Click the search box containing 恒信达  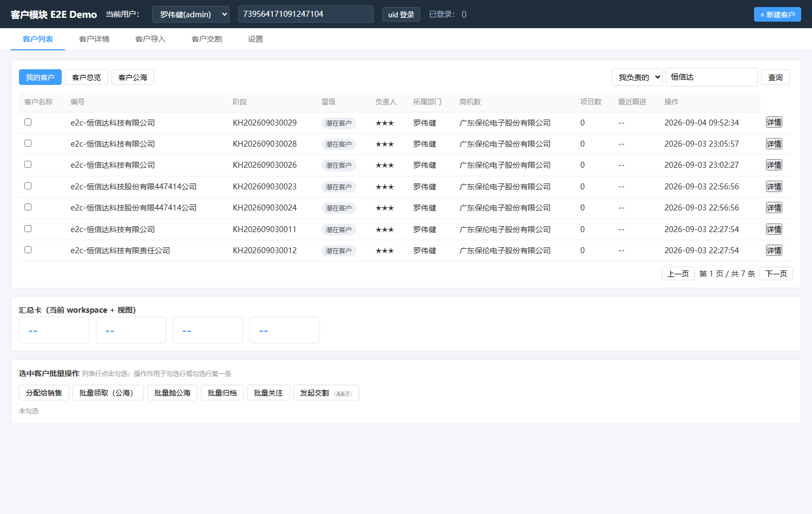pyautogui.click(x=711, y=77)
